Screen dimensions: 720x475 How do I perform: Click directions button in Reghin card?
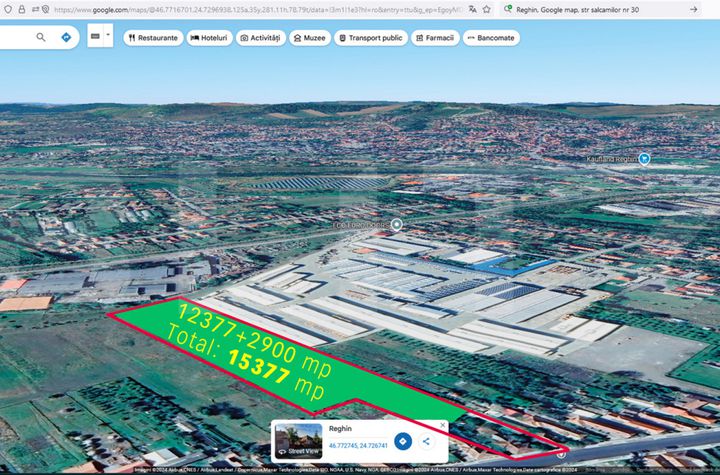pos(402,441)
